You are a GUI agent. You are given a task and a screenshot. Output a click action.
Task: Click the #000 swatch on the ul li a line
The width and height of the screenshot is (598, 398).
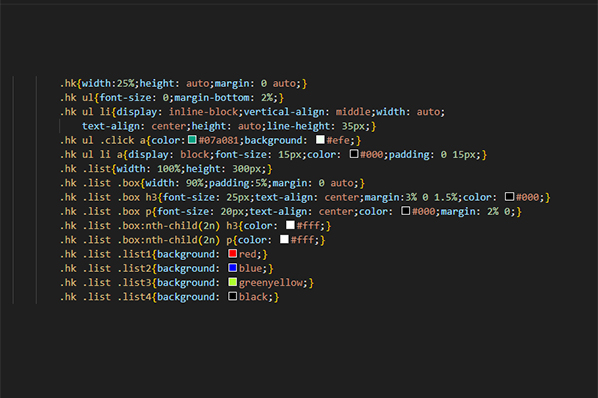pos(354,154)
